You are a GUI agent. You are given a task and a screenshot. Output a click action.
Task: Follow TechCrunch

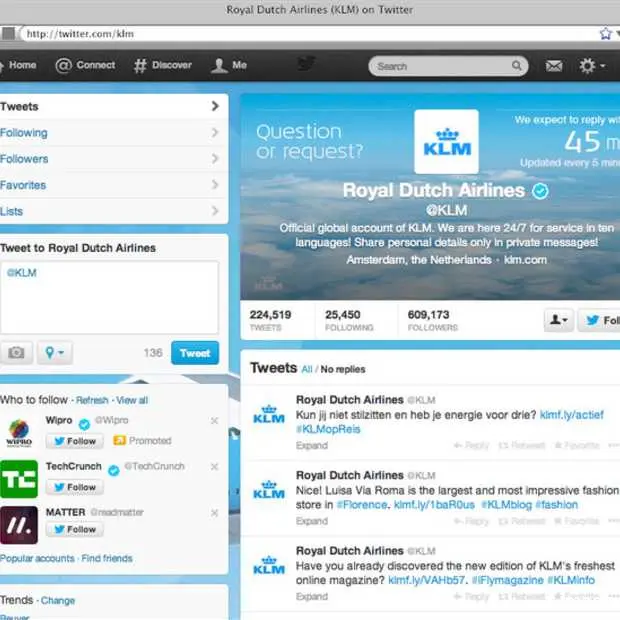(75, 487)
